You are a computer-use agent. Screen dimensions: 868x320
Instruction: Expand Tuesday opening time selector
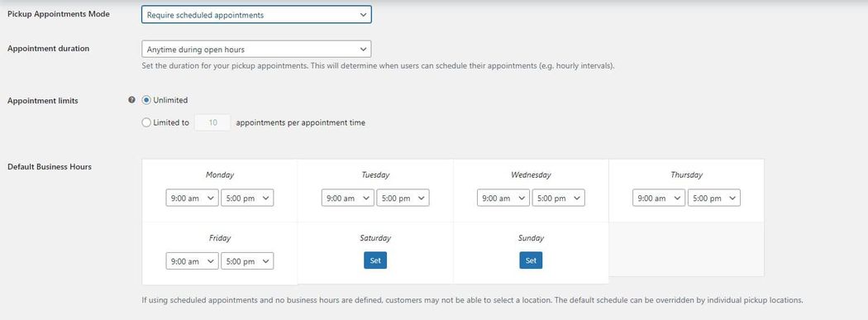tap(348, 198)
